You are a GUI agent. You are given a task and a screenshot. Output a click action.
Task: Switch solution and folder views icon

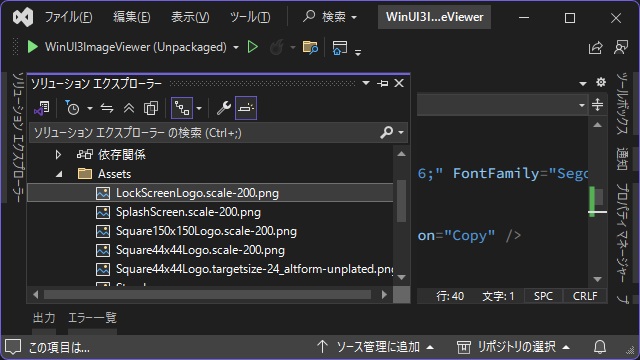[x=42, y=108]
